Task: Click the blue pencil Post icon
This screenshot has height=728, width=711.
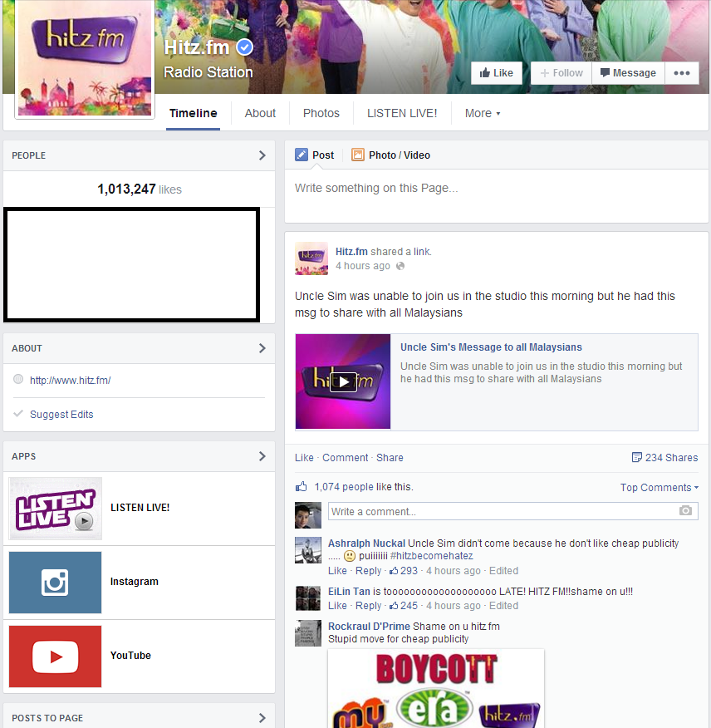Action: click(302, 155)
